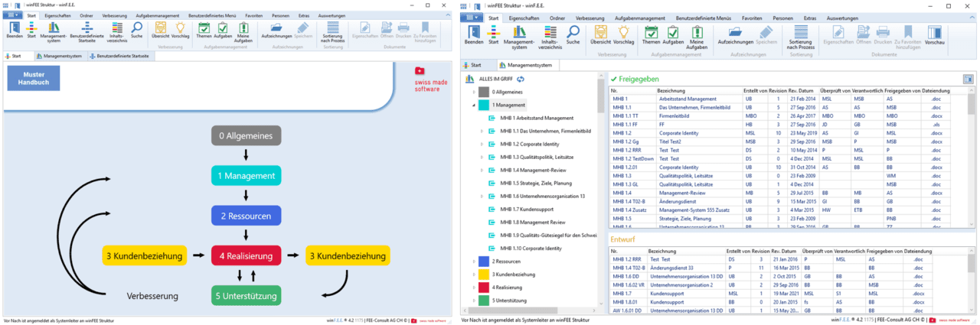Click layout icon right of Freigegeben heading
980x325 pixels.
click(969, 79)
